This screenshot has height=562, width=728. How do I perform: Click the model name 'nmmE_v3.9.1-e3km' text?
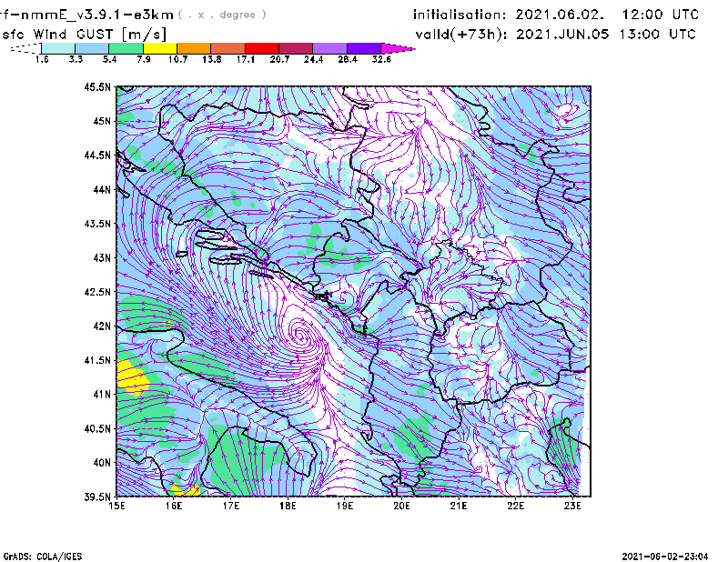click(97, 15)
